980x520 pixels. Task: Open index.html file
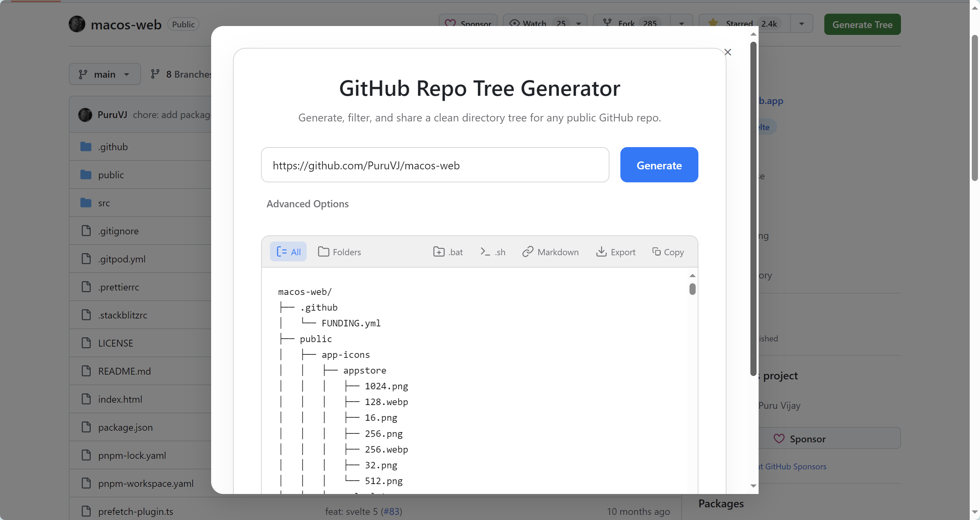[x=120, y=400]
